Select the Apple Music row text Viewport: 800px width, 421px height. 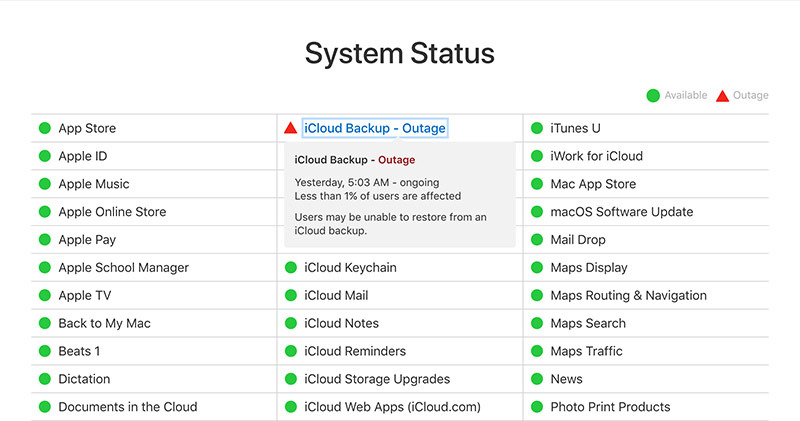[x=94, y=184]
